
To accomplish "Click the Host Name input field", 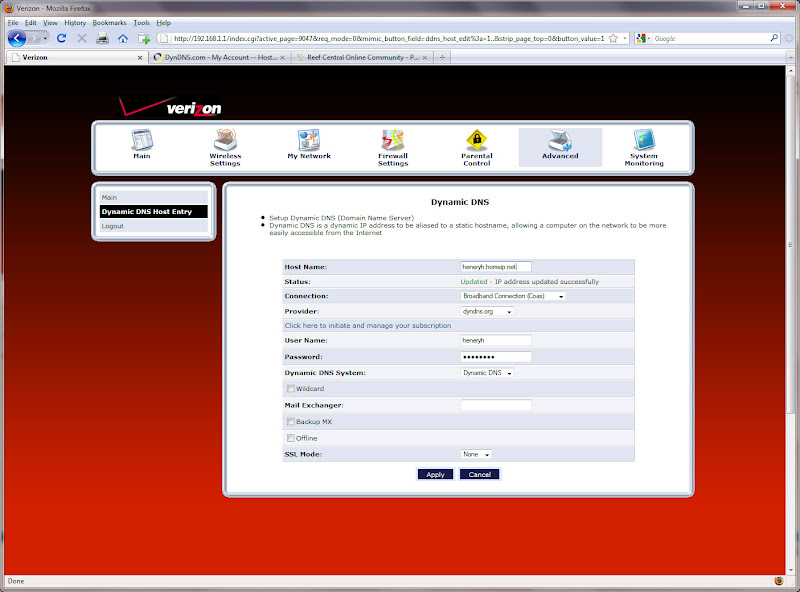I will click(x=495, y=267).
